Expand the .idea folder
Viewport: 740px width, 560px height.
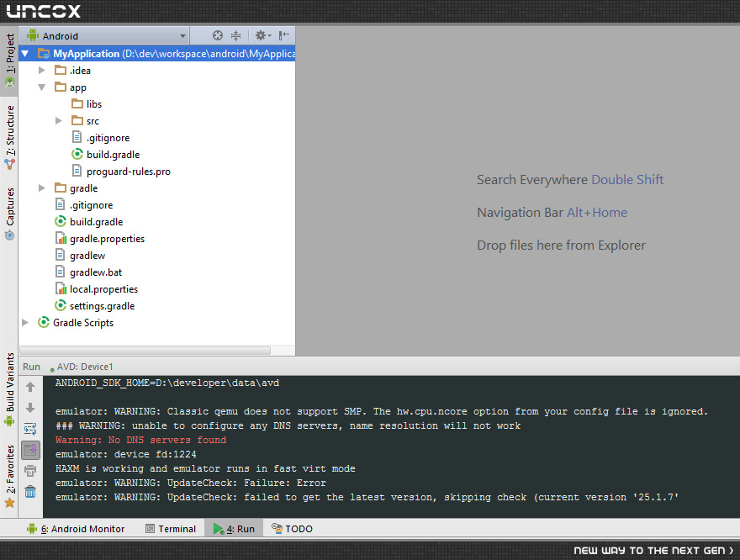42,71
